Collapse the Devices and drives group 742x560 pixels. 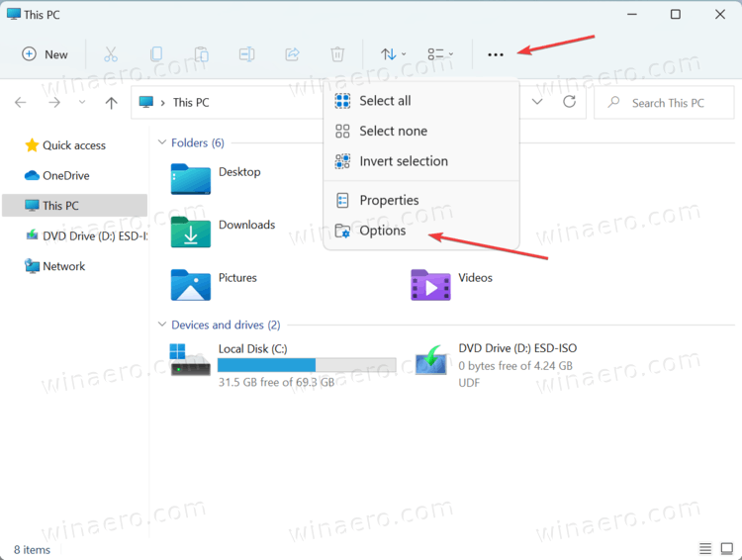(x=162, y=325)
